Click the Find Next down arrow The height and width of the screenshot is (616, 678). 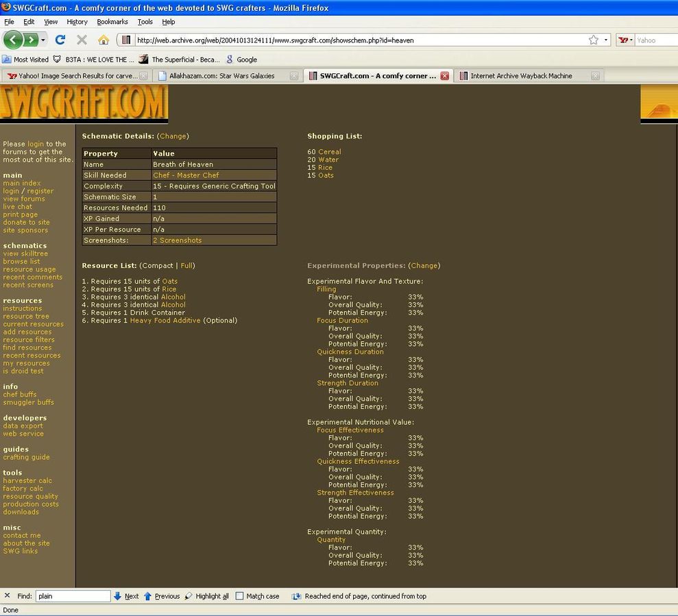click(117, 596)
